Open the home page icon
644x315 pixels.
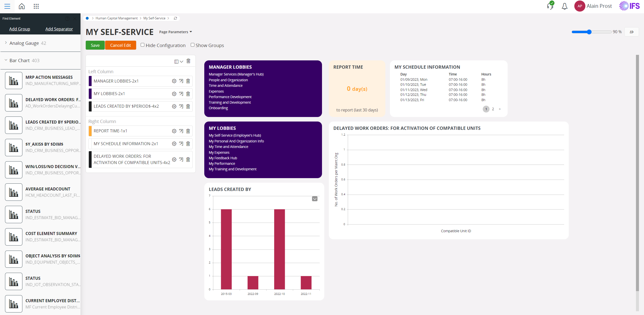[22, 6]
